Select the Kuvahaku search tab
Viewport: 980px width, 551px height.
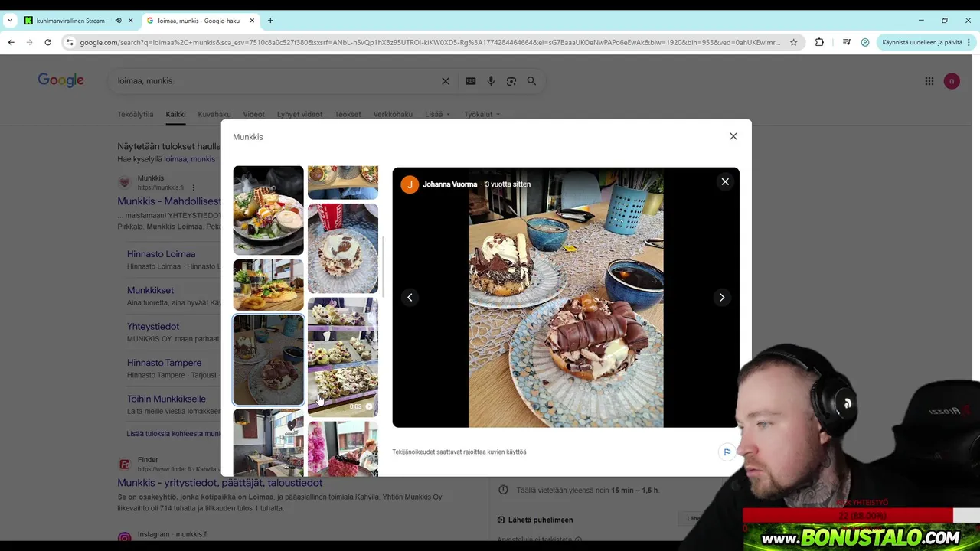pos(214,114)
